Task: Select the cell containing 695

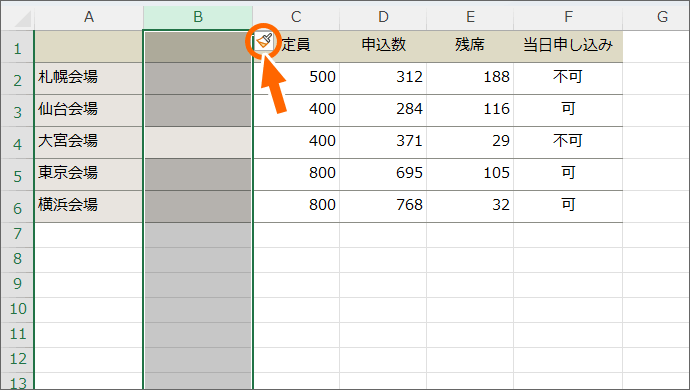Action: tap(383, 175)
